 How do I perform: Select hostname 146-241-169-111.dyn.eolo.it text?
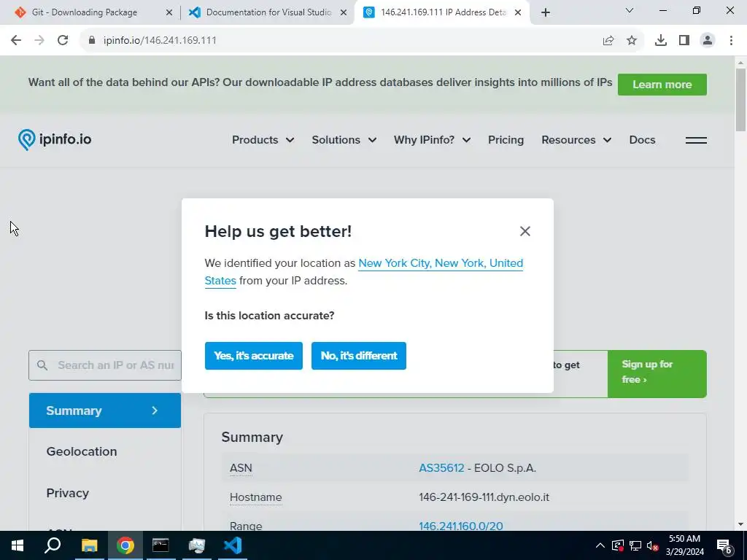(484, 497)
